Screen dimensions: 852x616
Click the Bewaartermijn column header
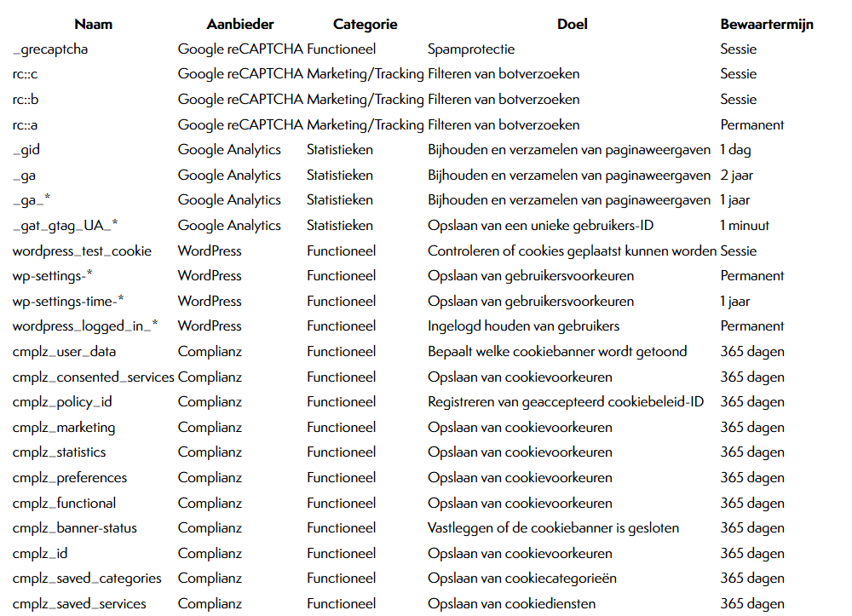[x=766, y=25]
